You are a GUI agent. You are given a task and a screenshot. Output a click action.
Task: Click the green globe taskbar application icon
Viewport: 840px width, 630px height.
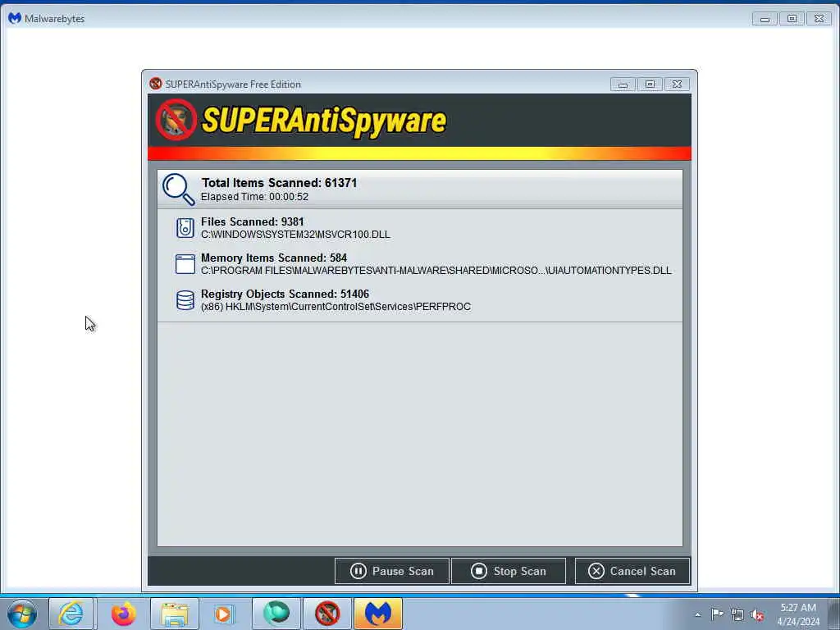276,614
